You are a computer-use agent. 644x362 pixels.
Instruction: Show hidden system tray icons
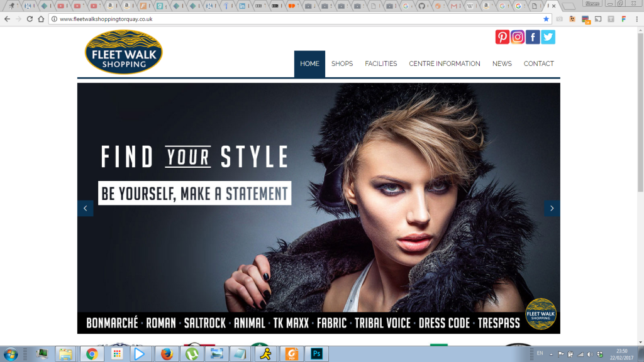[550, 354]
